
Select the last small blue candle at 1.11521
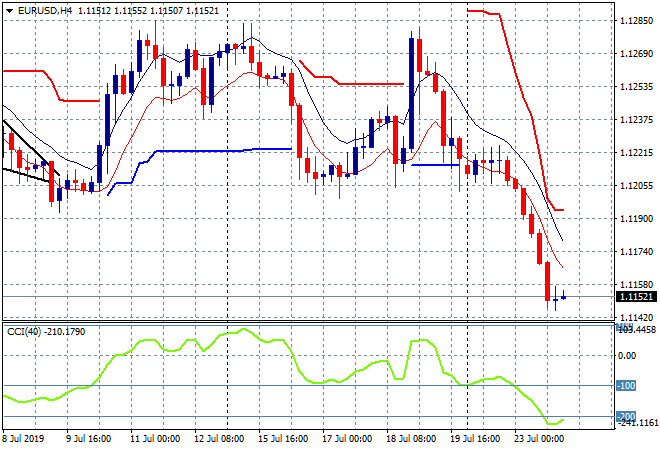[x=564, y=297]
